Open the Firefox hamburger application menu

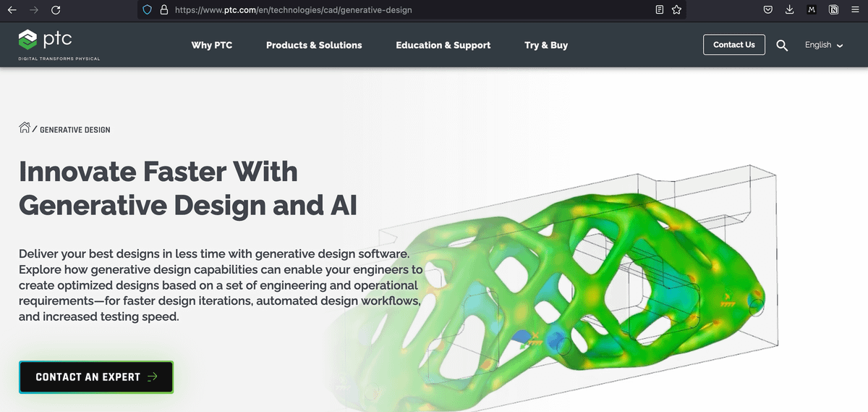click(x=854, y=10)
